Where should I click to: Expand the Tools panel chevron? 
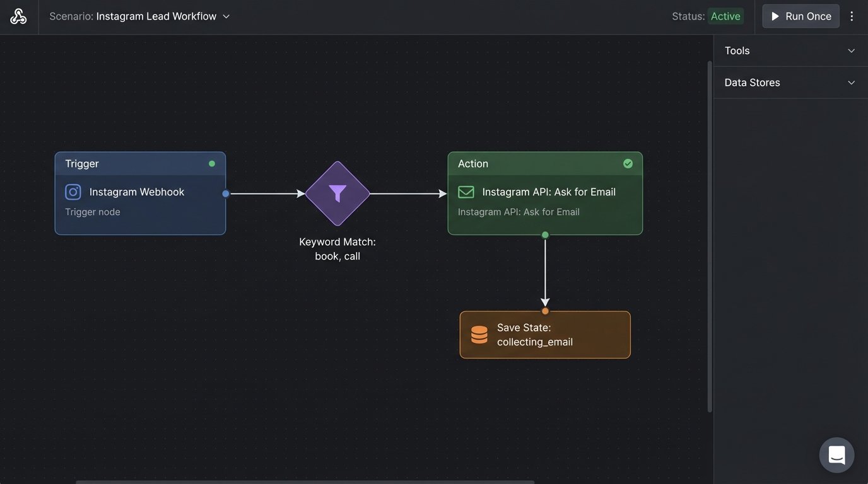851,51
